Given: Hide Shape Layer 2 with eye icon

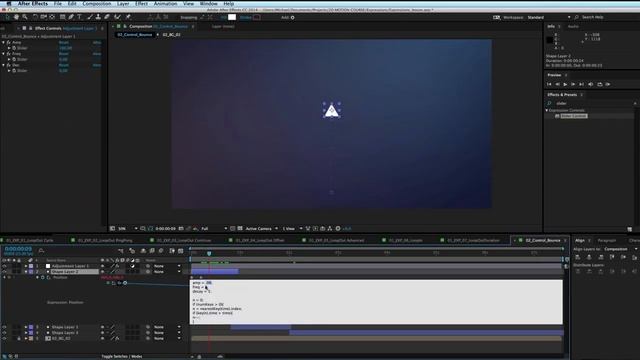Looking at the screenshot, I should click(4, 272).
